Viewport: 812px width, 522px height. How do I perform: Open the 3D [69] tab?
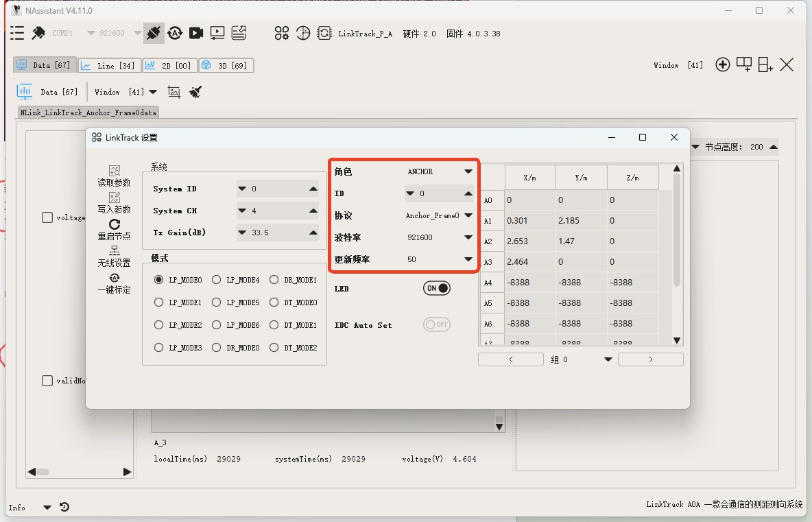(x=226, y=65)
